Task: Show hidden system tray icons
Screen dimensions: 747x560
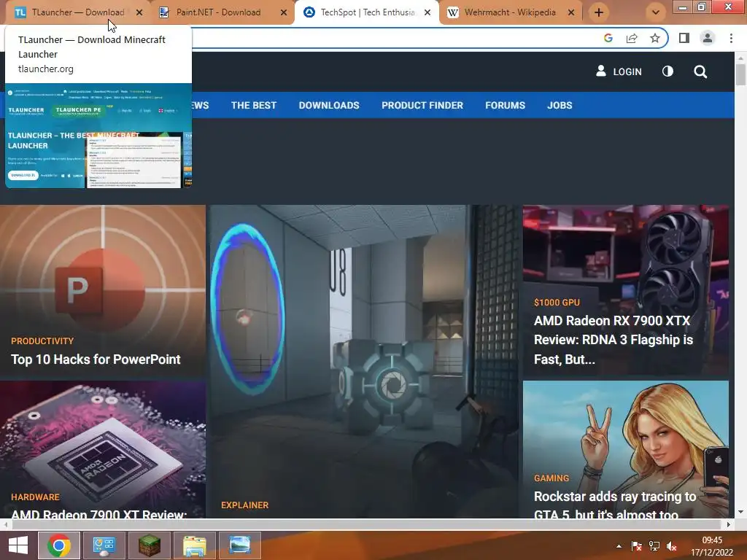Action: coord(619,546)
